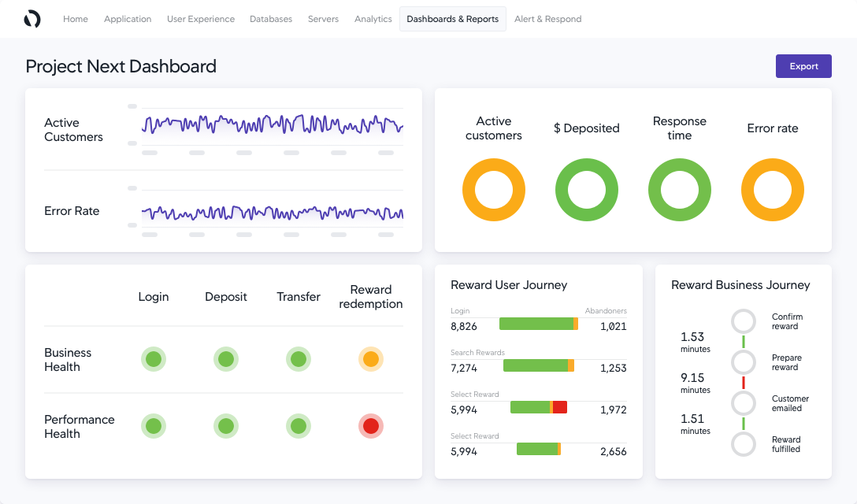Viewport: 857px width, 504px height.
Task: Open the Analytics nav item
Action: 373,19
